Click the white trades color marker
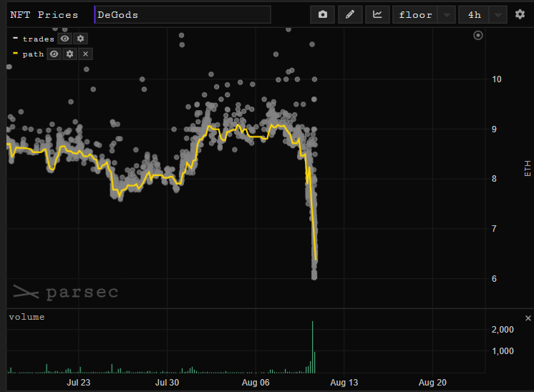The image size is (534, 392). [15, 38]
